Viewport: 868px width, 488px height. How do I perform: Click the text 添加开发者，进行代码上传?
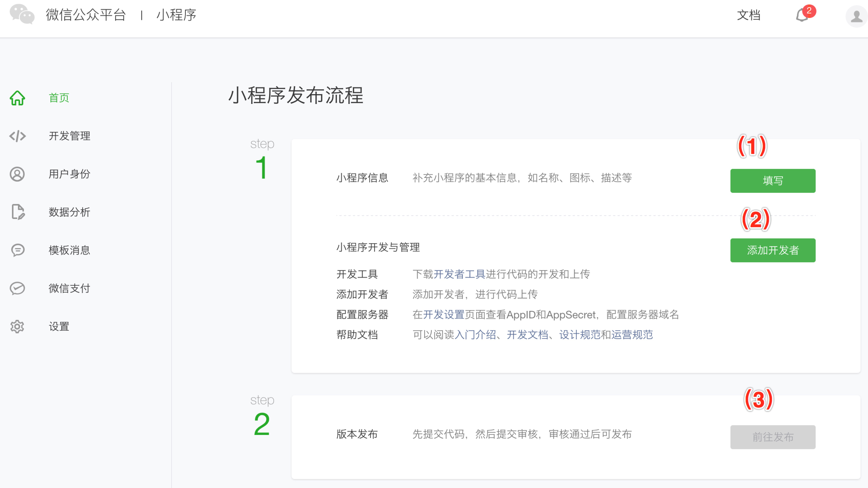pos(475,294)
